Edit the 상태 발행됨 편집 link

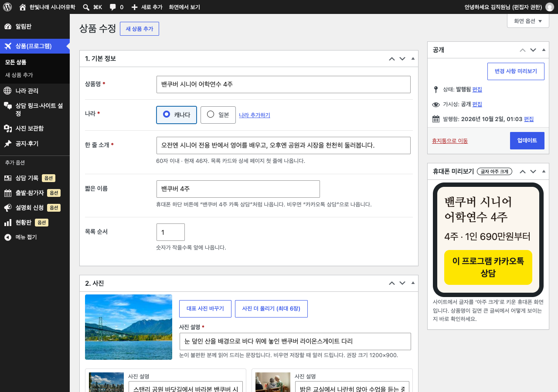pos(477,89)
